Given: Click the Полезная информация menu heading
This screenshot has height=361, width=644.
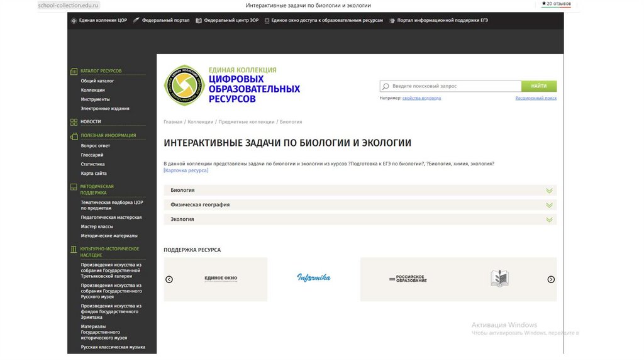Looking at the screenshot, I should point(108,135).
